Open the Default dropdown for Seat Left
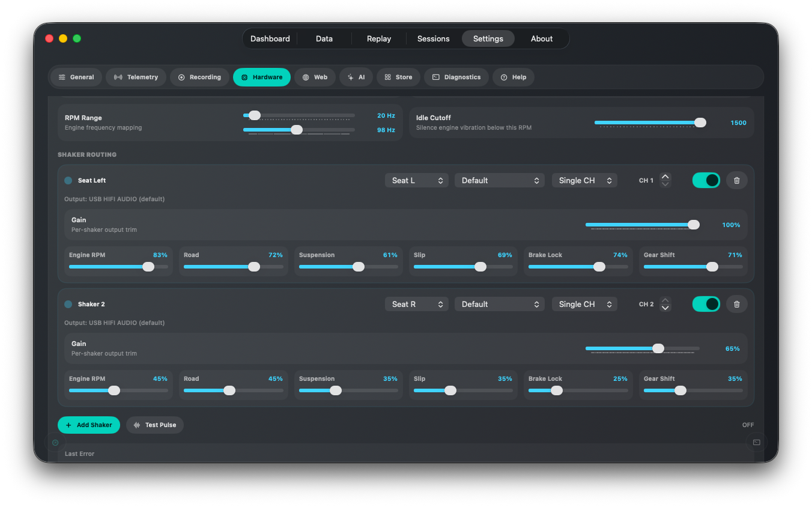Image resolution: width=812 pixels, height=507 pixels. coord(500,180)
